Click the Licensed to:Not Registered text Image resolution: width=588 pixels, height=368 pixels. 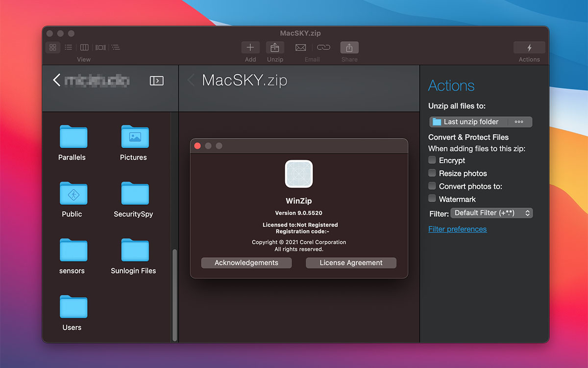pos(300,225)
